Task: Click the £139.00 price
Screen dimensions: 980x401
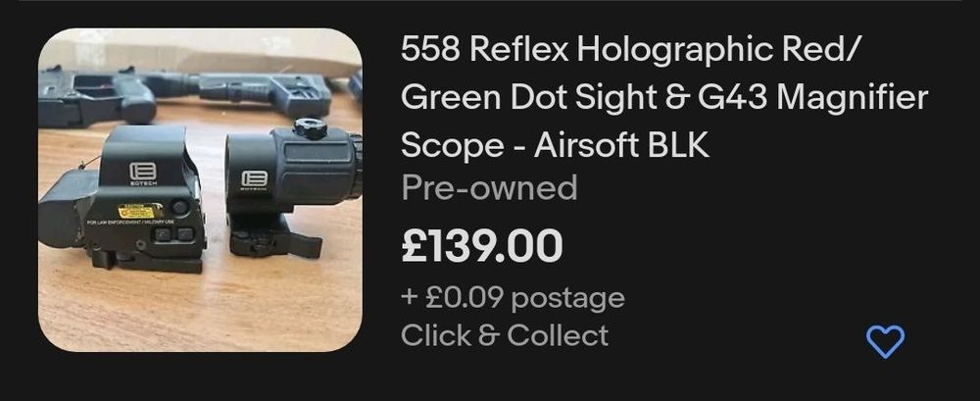Action: pyautogui.click(x=482, y=246)
